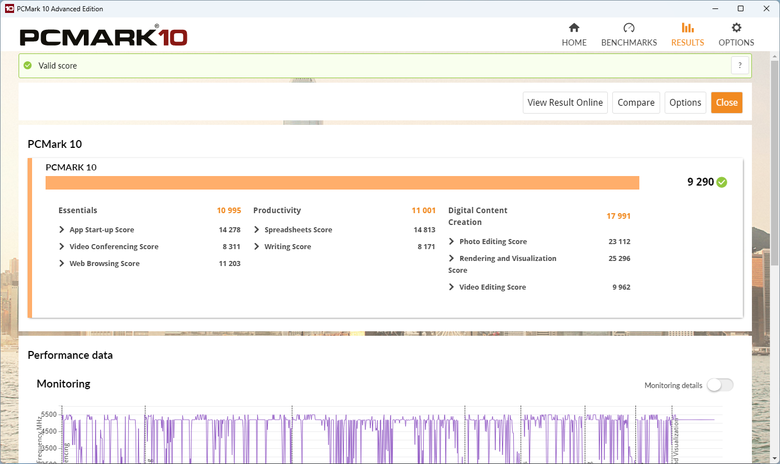Click the value 14 813
Screen dimensions: 780x464
tap(424, 230)
